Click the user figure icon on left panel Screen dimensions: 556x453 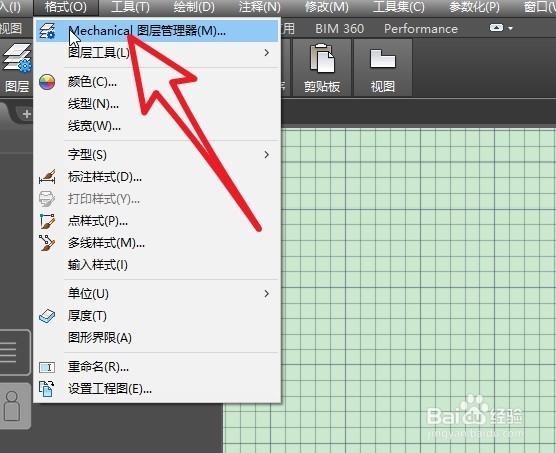pyautogui.click(x=13, y=406)
